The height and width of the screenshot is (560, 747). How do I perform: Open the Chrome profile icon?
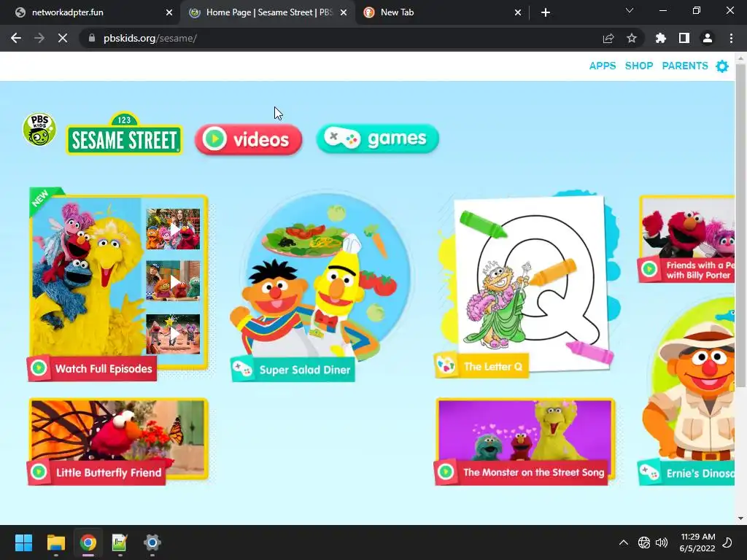[x=708, y=38]
